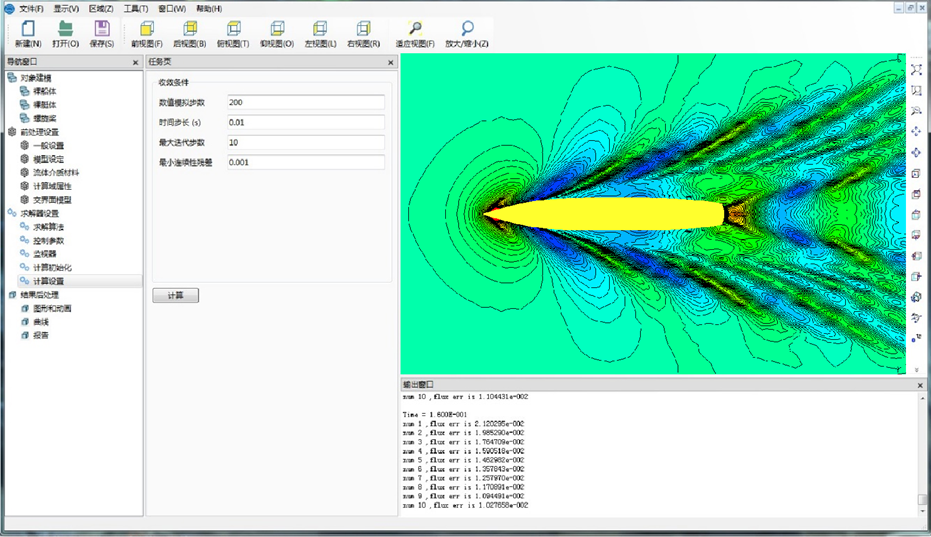The width and height of the screenshot is (931, 537).
Task: Select the 螺旋桨 tree item
Action: pyautogui.click(x=45, y=119)
